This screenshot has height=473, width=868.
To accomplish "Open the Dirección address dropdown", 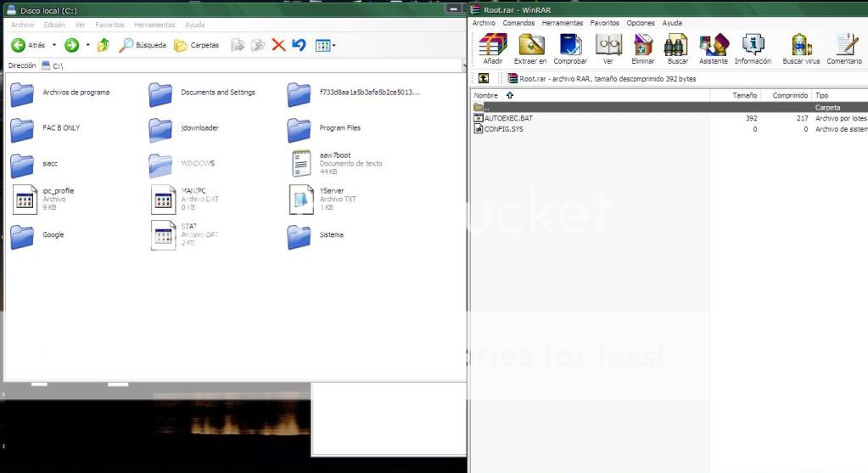I will (464, 65).
